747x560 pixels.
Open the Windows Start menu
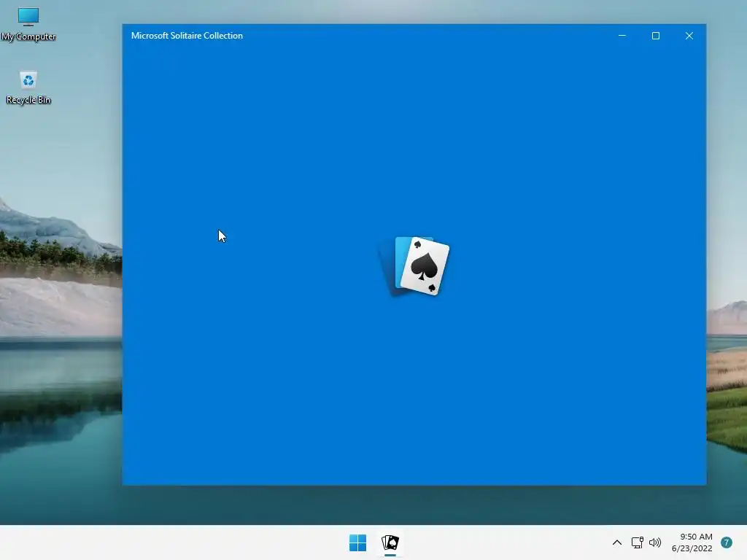[x=357, y=542]
